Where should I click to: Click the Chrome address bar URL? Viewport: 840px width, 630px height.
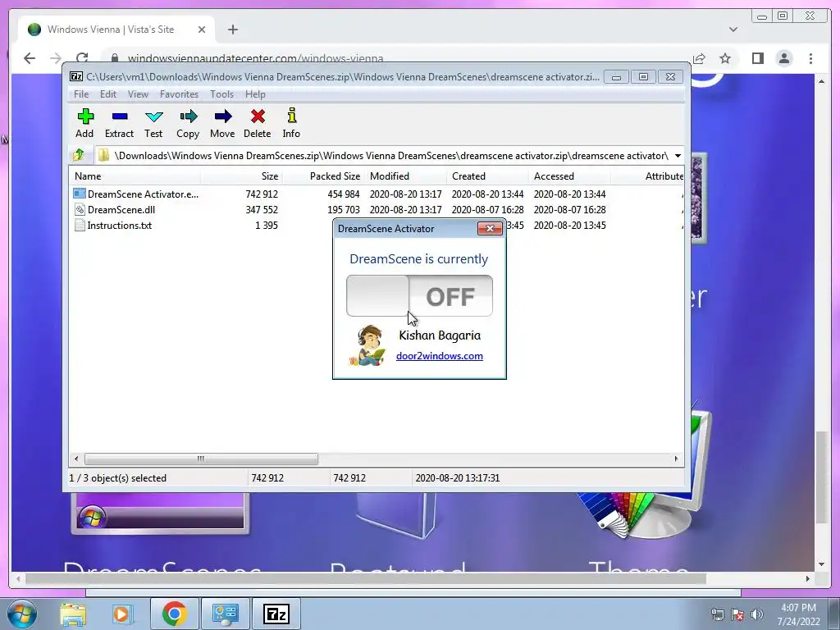[x=256, y=58]
